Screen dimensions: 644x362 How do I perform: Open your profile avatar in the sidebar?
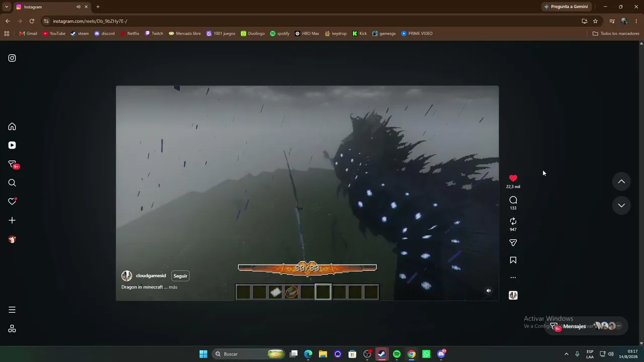(x=12, y=239)
